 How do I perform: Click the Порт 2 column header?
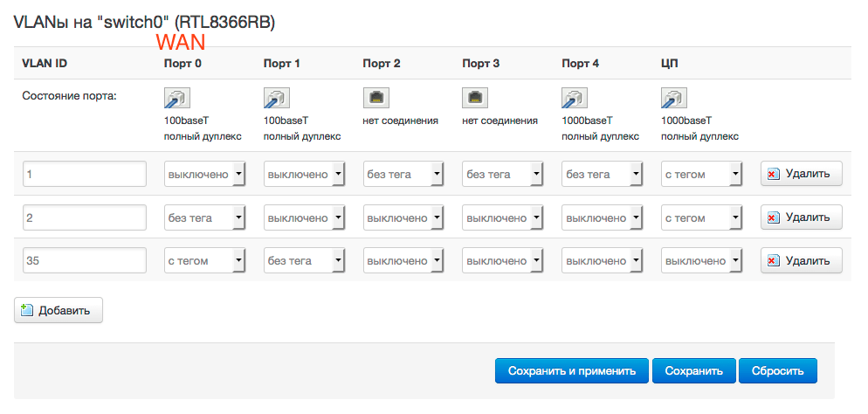pyautogui.click(x=382, y=63)
